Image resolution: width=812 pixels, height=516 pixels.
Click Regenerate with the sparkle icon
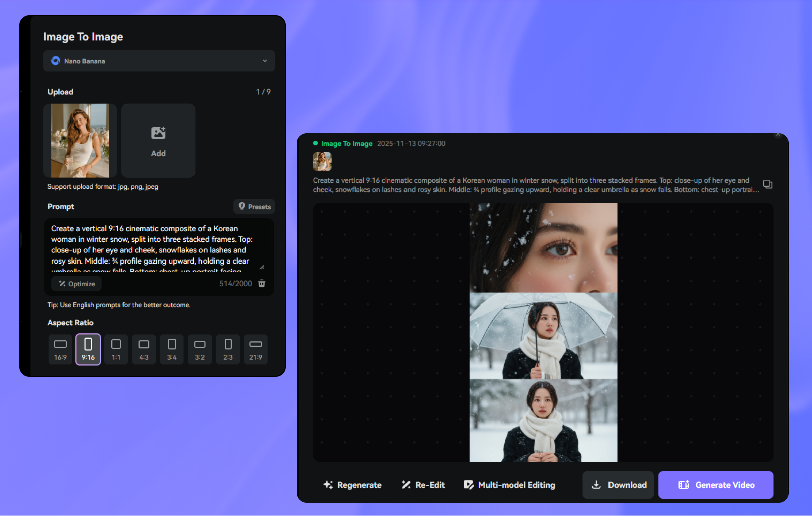(352, 485)
